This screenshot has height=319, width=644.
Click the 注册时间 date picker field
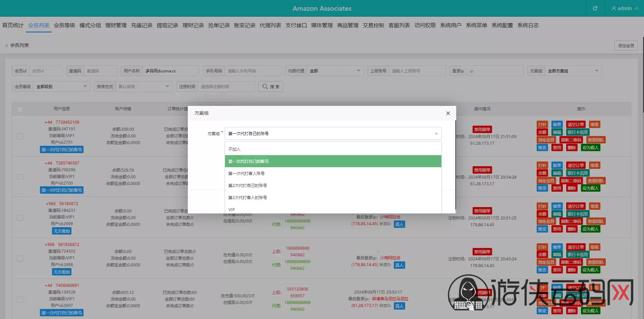(x=226, y=86)
